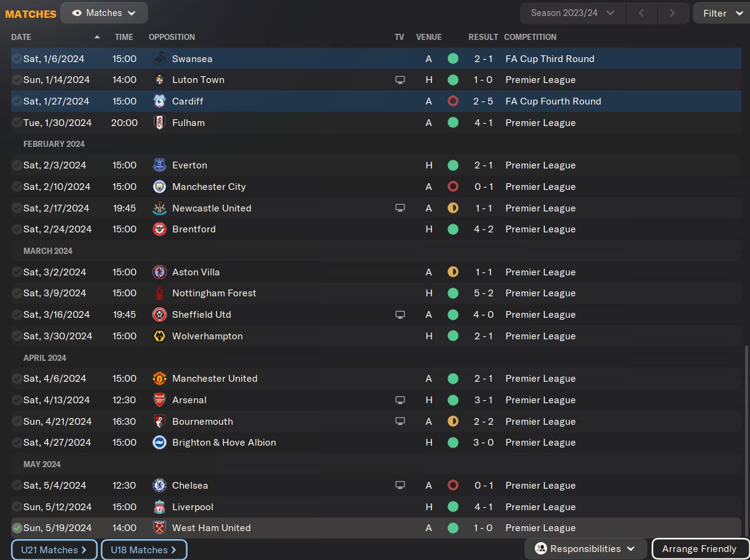Click the Swansea club badge icon
Screen dimensions: 750x560
[x=159, y=59]
